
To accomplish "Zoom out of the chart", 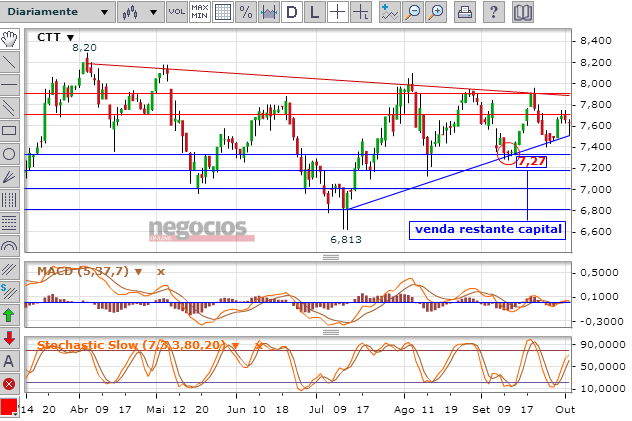I will pos(413,12).
